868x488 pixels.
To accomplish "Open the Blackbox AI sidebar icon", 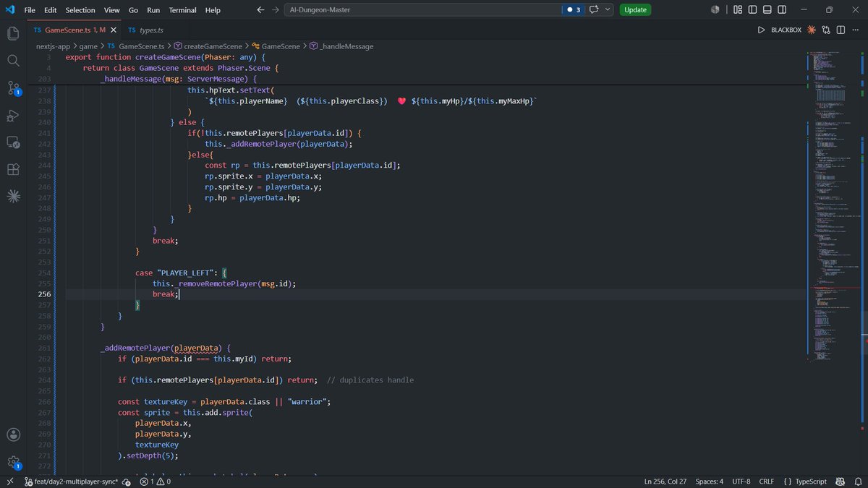I will [x=13, y=196].
